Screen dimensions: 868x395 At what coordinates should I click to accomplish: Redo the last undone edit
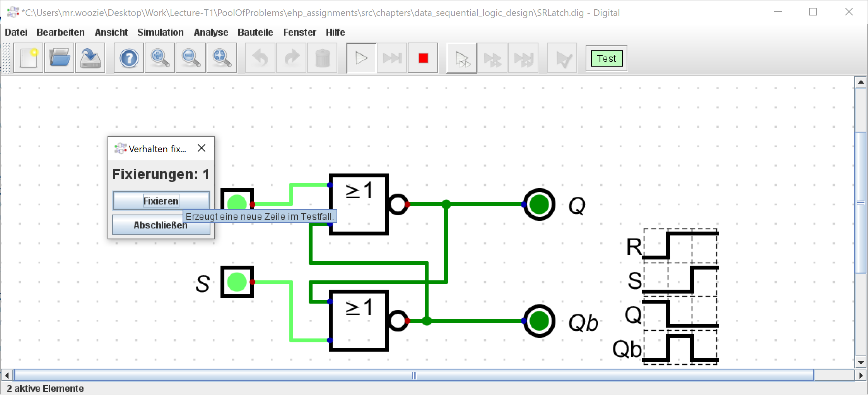pyautogui.click(x=291, y=58)
